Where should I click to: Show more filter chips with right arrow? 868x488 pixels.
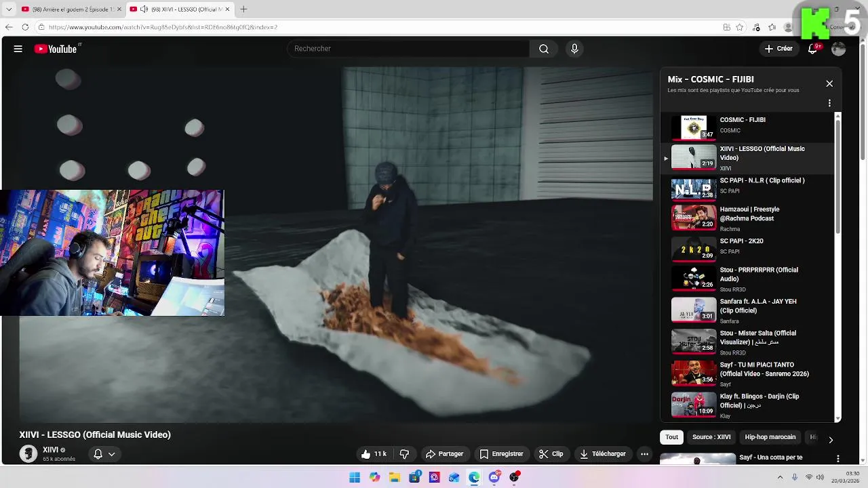tap(831, 440)
